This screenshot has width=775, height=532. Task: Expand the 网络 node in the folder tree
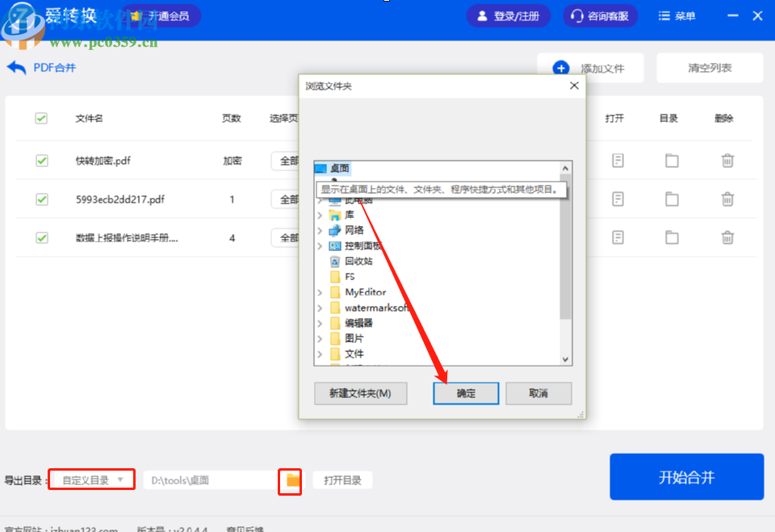[x=320, y=230]
